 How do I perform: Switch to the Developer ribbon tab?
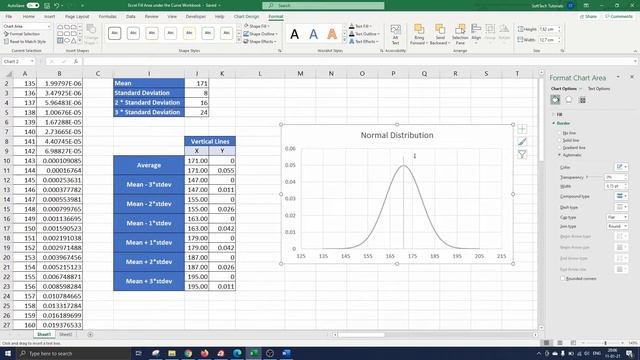tap(196, 16)
